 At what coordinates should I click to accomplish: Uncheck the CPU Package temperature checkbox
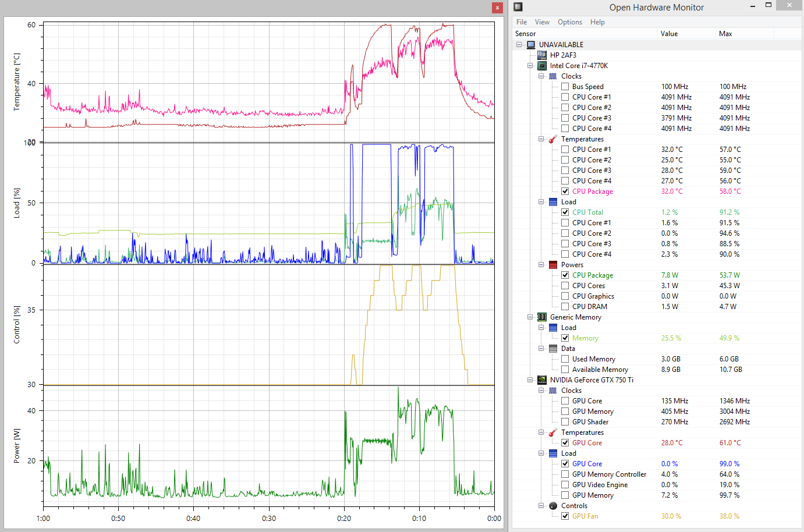click(x=565, y=191)
